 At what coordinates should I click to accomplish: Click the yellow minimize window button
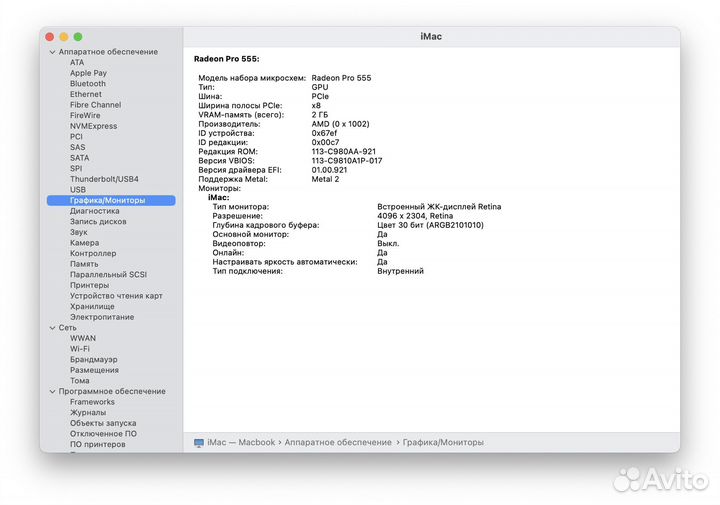click(64, 37)
